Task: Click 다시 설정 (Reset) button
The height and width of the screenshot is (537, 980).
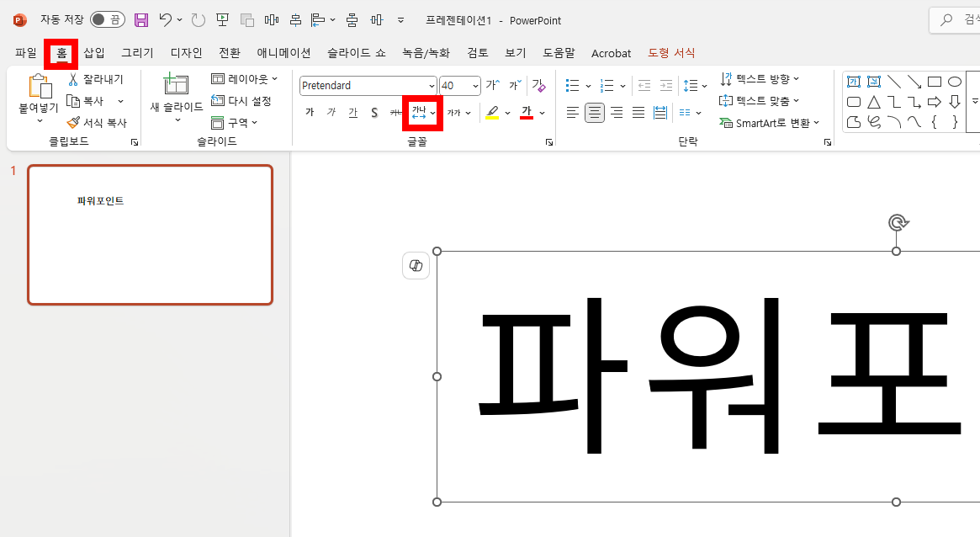Action: pos(241,101)
